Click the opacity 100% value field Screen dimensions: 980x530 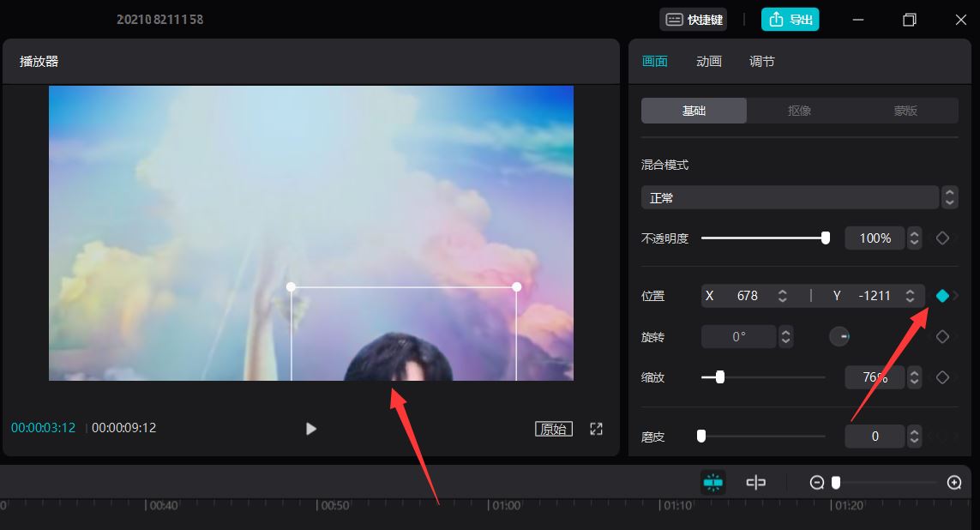click(875, 238)
